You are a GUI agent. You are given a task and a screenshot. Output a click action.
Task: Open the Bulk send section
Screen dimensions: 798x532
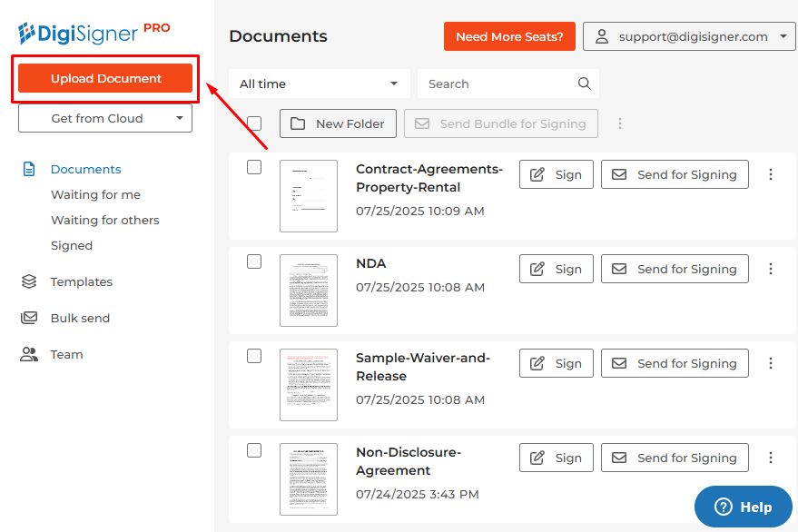[80, 318]
